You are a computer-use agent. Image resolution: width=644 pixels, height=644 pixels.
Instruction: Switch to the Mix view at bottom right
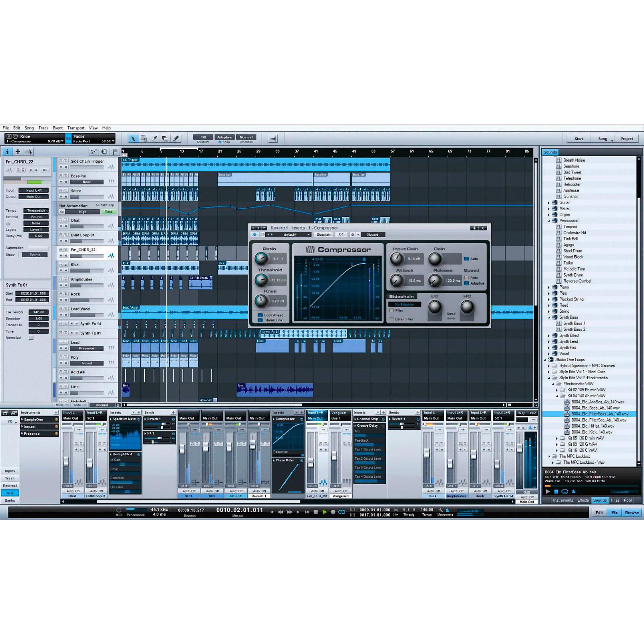click(614, 512)
